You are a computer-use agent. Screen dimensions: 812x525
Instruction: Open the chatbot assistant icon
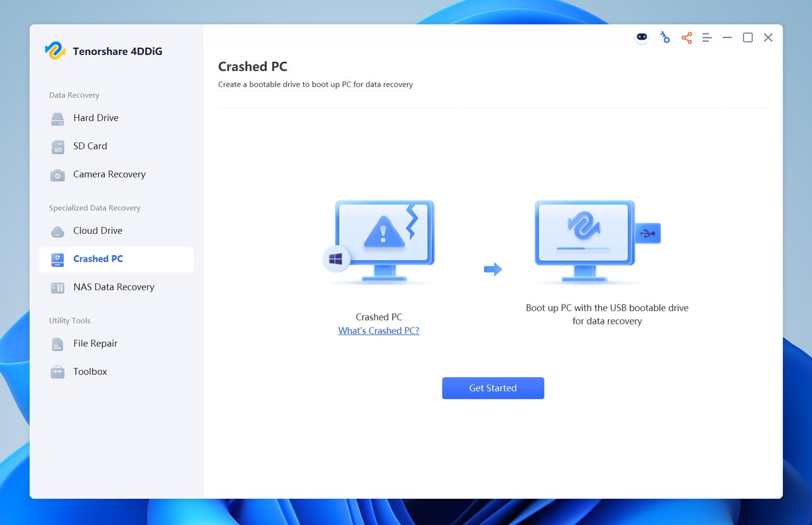tap(642, 37)
